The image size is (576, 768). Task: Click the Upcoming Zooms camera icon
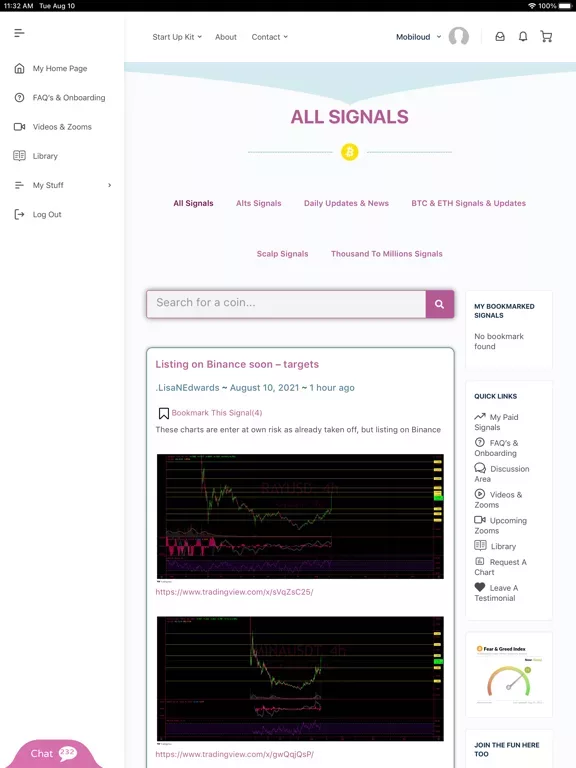pos(480,520)
